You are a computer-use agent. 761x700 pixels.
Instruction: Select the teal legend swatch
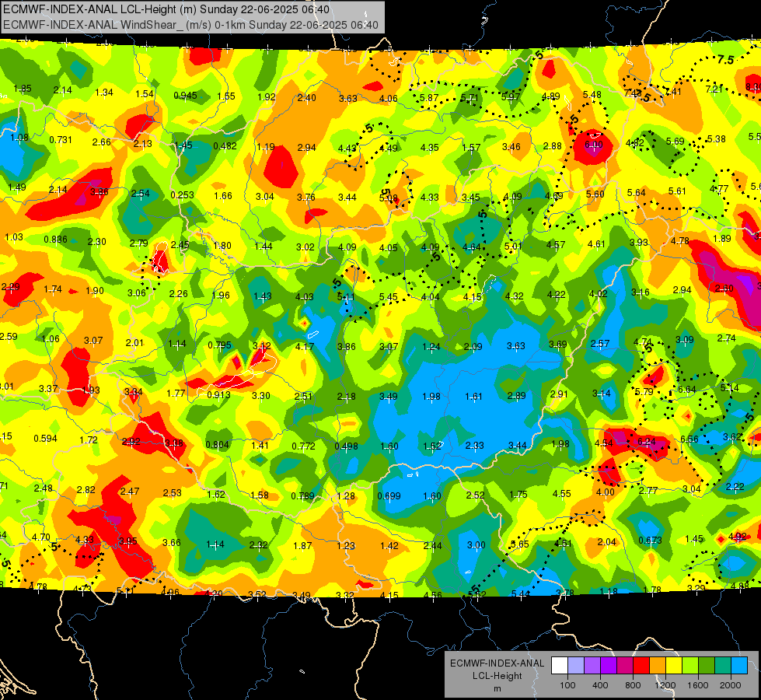pyautogui.click(x=723, y=665)
